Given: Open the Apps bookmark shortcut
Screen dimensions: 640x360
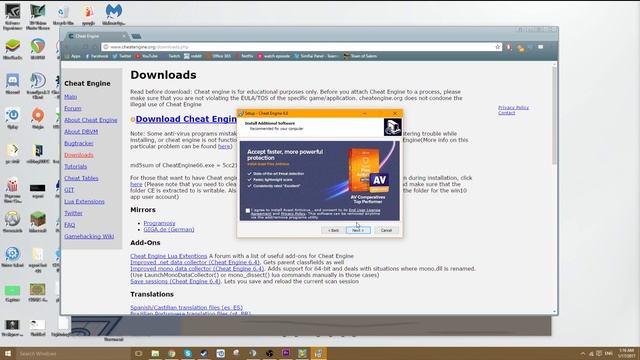Looking at the screenshot, I should pos(73,56).
